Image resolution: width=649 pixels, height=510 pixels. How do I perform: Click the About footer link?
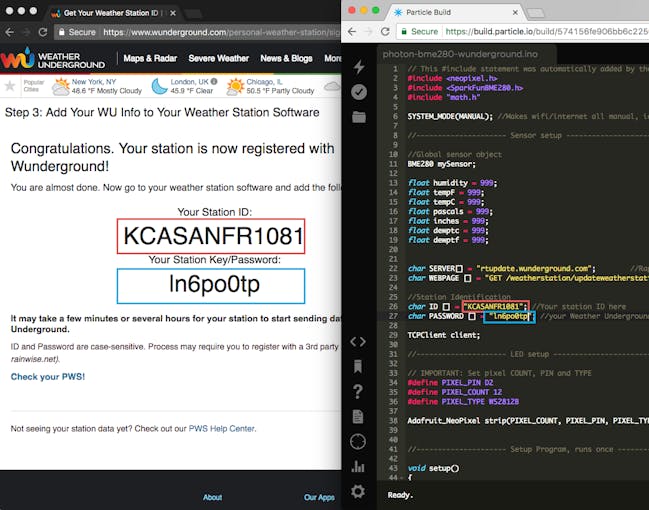coord(212,497)
